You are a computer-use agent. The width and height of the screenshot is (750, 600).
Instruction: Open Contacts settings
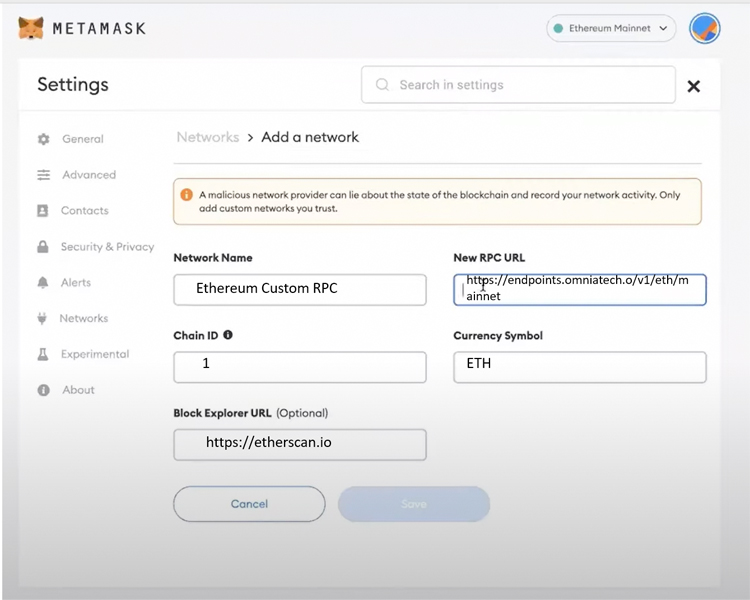click(x=85, y=211)
